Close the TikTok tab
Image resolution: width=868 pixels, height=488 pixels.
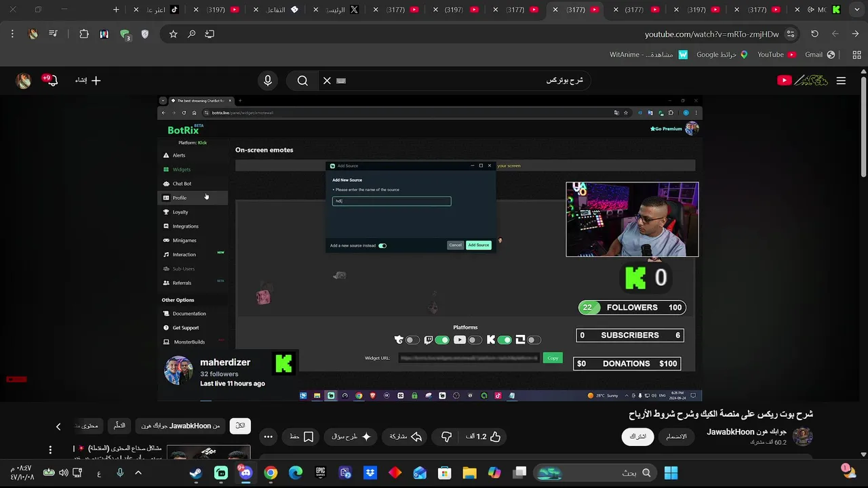point(136,9)
